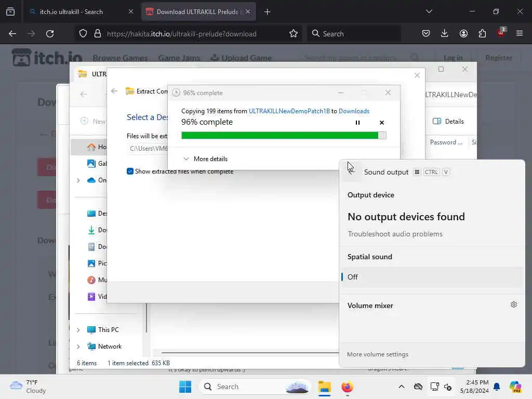
Task: Expand the OneDrive tree node
Action: (78, 180)
